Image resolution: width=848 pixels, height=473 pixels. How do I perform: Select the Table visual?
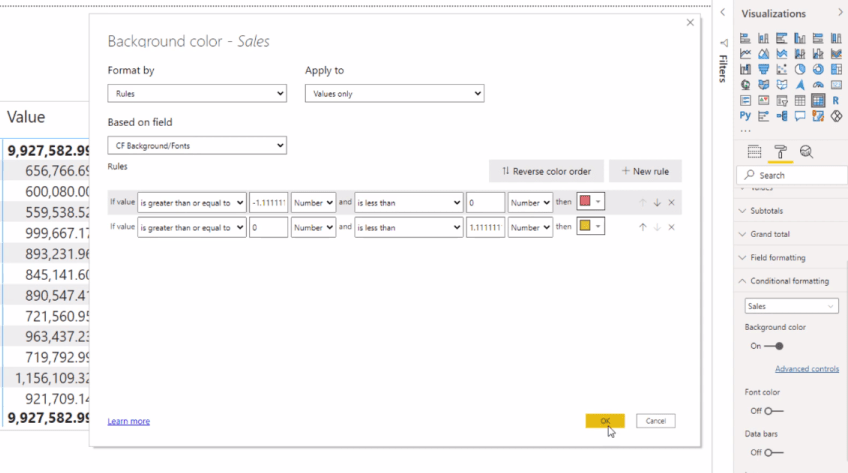pos(800,101)
